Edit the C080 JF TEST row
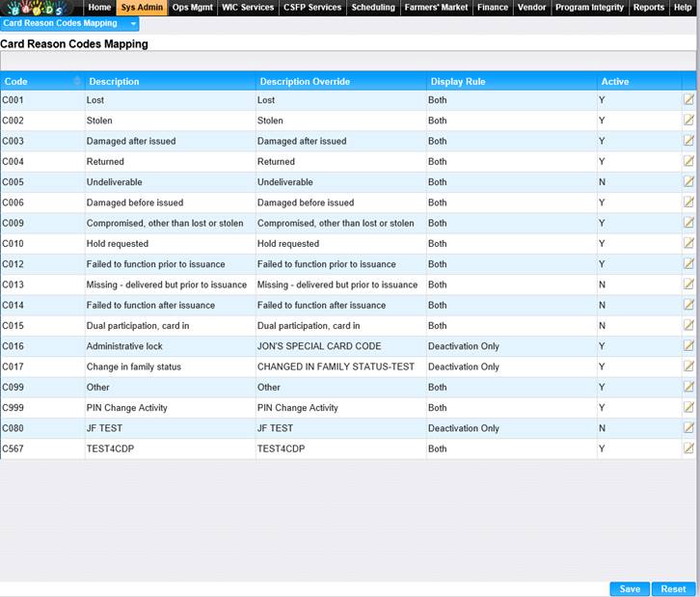The image size is (700, 597). 688,428
